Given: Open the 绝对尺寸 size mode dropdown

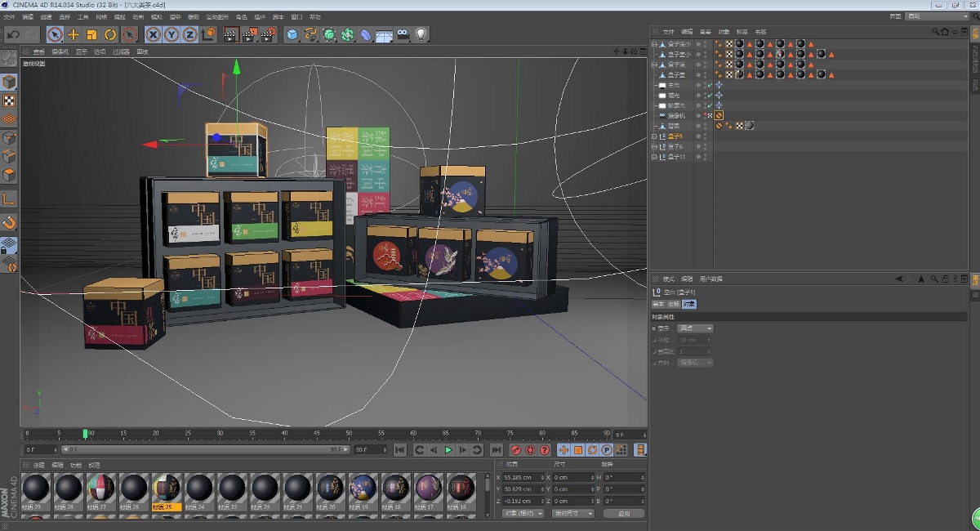Looking at the screenshot, I should point(573,513).
